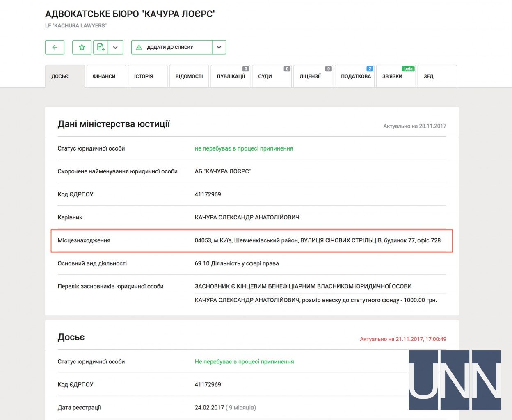Open the Публікації tab

pyautogui.click(x=231, y=76)
